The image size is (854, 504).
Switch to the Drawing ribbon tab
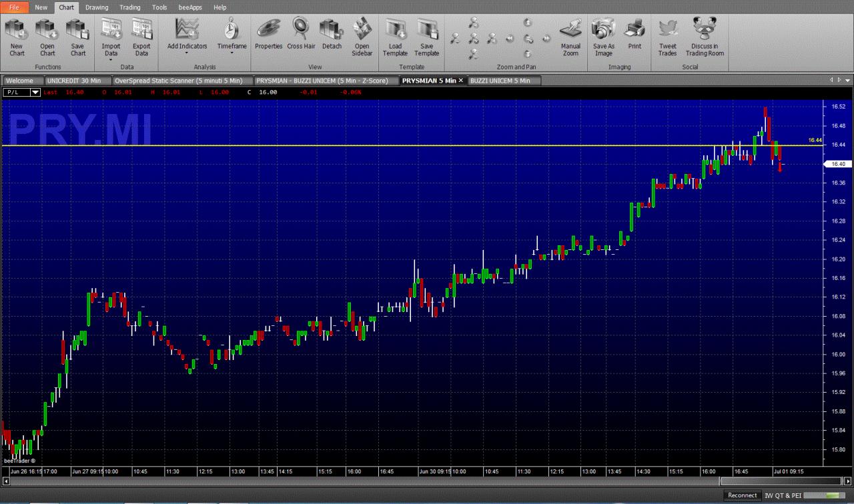(97, 7)
